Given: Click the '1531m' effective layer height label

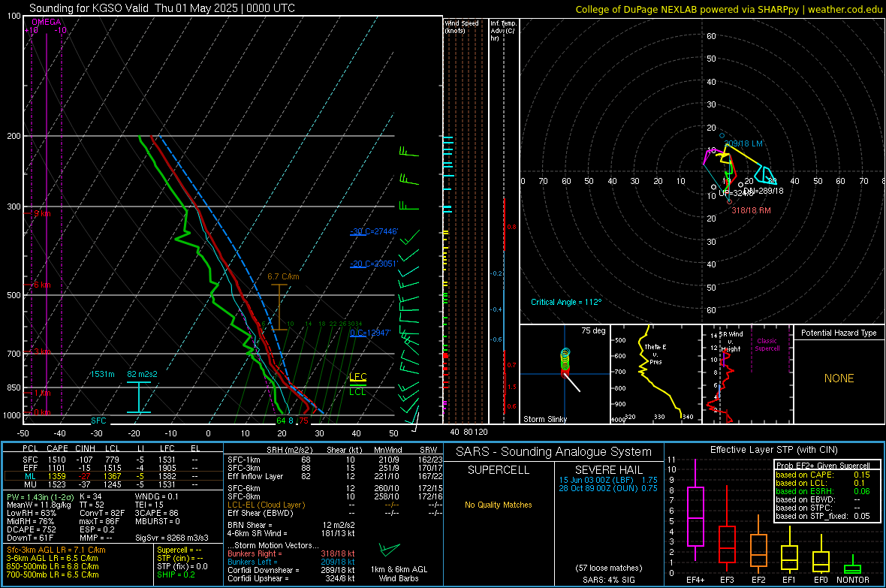Looking at the screenshot, I should pyautogui.click(x=102, y=374).
